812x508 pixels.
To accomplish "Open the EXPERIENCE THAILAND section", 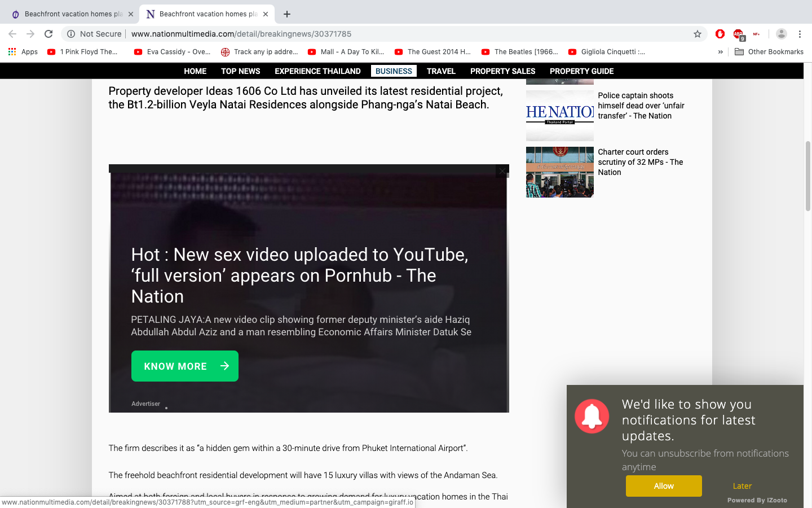I will pos(317,71).
